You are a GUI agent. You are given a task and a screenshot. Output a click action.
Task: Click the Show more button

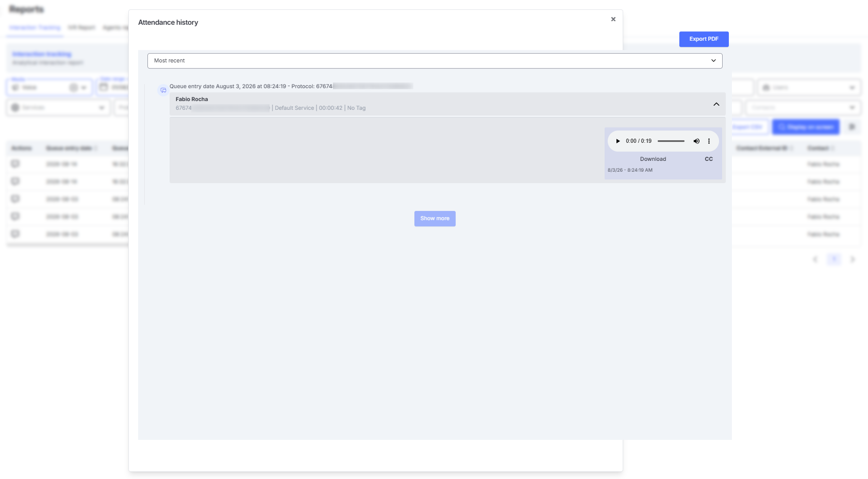pyautogui.click(x=435, y=219)
